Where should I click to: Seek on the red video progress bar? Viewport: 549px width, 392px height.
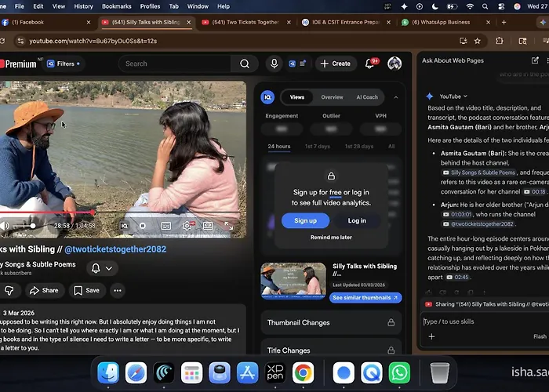click(121, 212)
